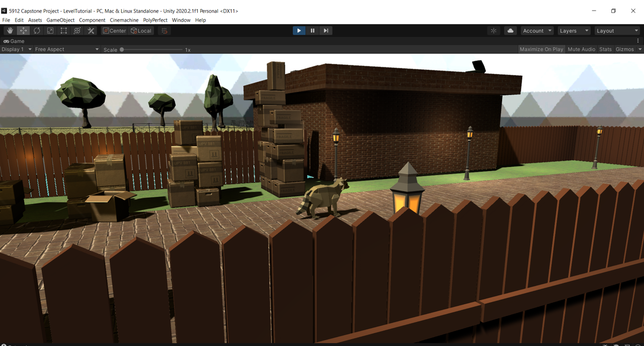Toggle the Stats overlay
The image size is (644, 346).
click(x=605, y=49)
